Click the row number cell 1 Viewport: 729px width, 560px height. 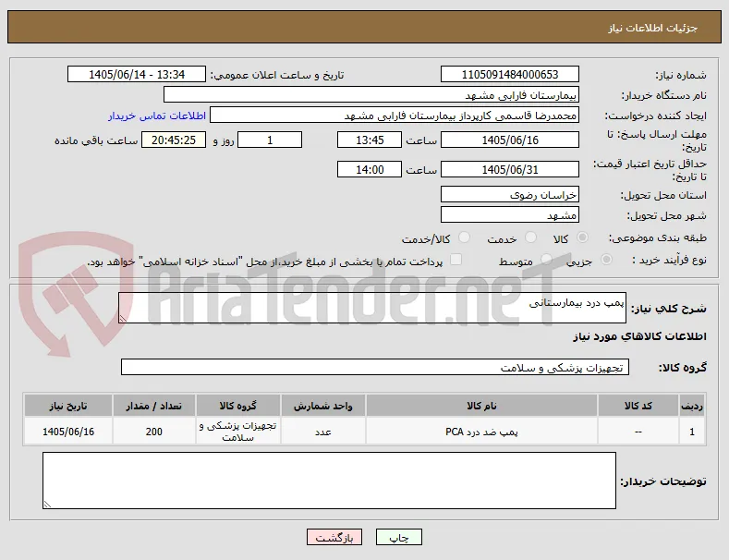(692, 432)
